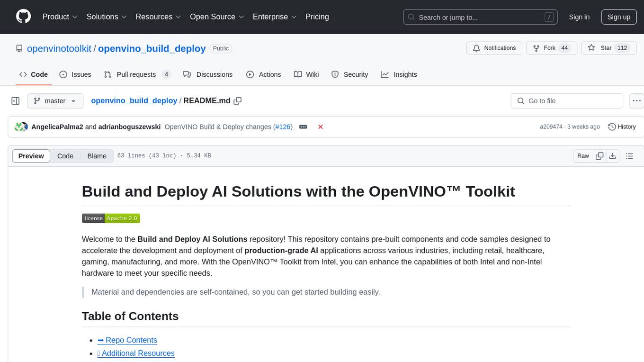Select the Code view
The width and height of the screenshot is (644, 362).
point(65,156)
